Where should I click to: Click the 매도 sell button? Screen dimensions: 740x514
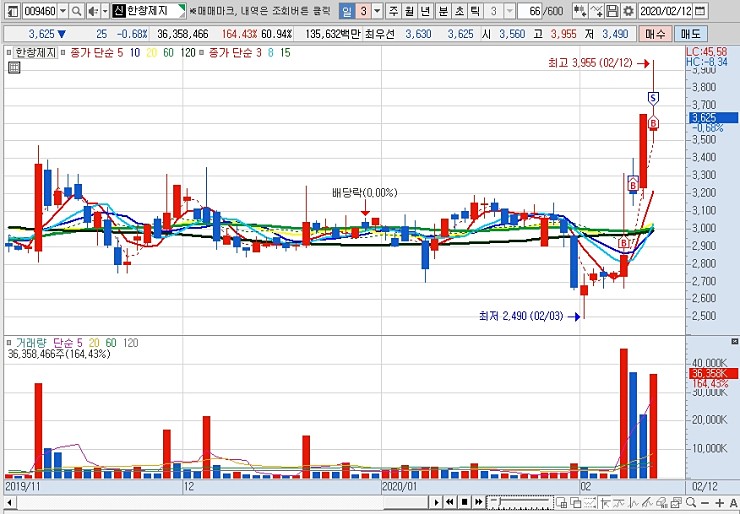click(x=690, y=34)
